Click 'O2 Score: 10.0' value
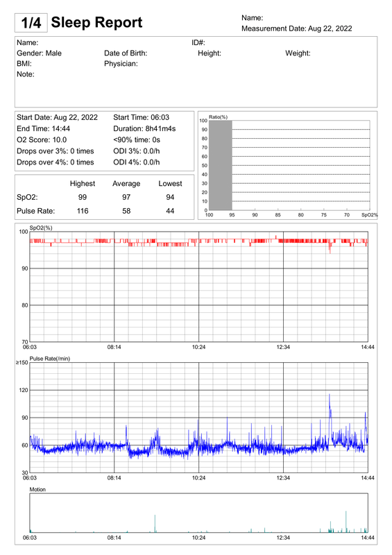 point(42,140)
